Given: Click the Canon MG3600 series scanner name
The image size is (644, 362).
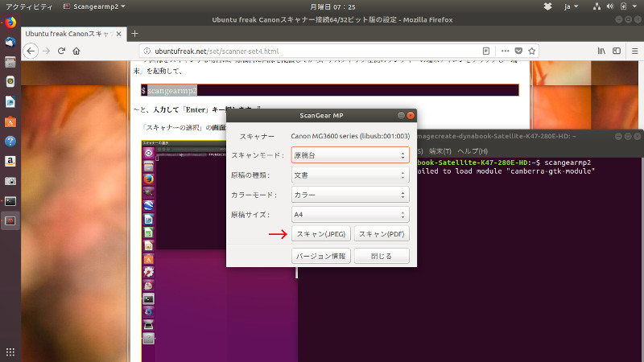Looking at the screenshot, I should 350,136.
